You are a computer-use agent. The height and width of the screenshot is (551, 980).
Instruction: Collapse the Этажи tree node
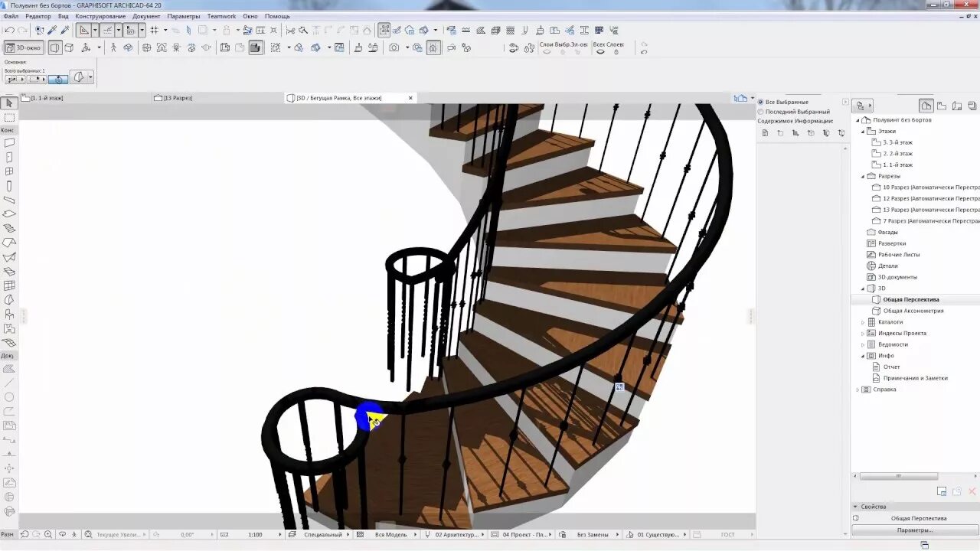click(862, 131)
